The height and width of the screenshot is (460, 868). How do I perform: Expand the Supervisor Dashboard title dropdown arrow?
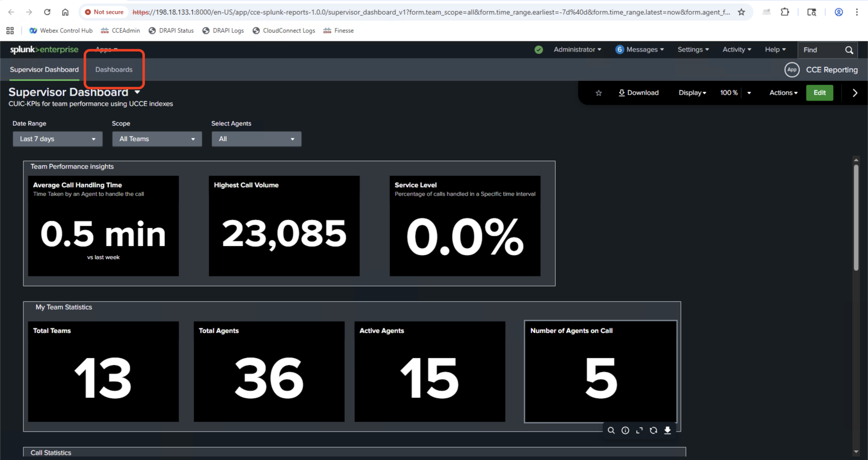pos(137,92)
